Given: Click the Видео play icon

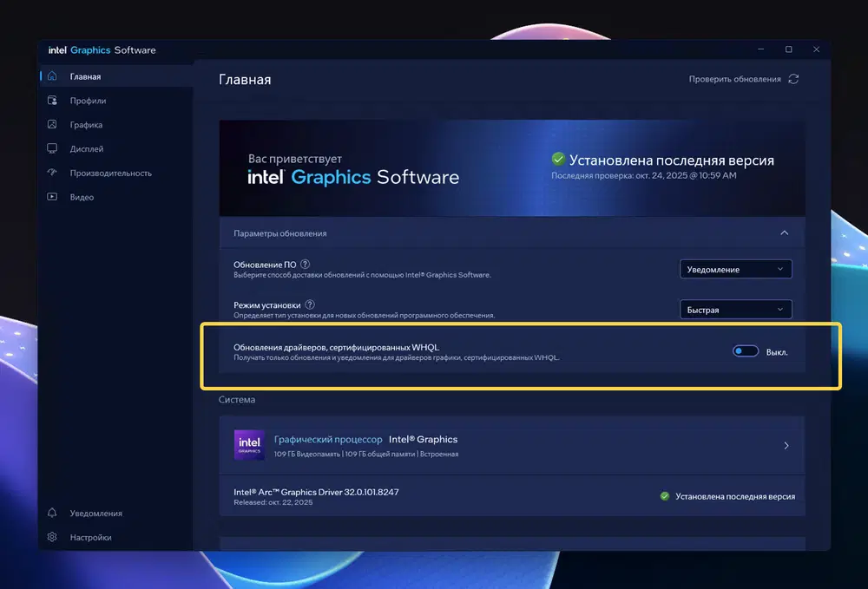Looking at the screenshot, I should 52,196.
